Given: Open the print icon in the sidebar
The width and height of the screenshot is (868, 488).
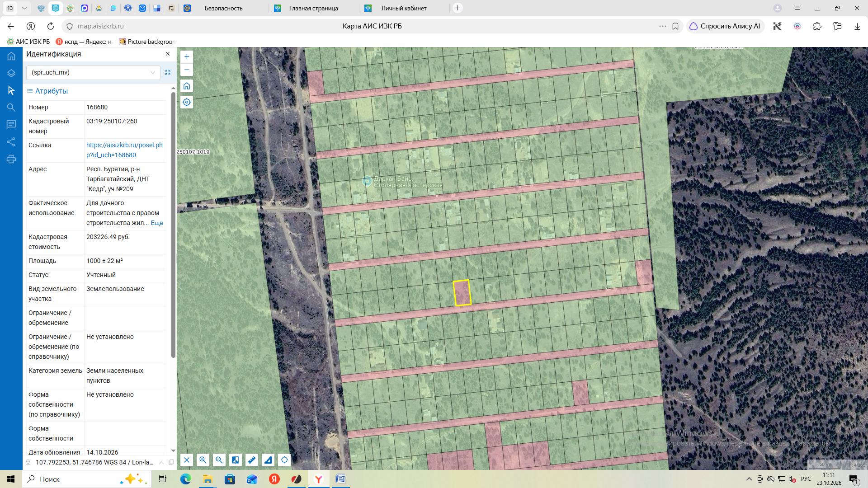Looking at the screenshot, I should tap(11, 159).
